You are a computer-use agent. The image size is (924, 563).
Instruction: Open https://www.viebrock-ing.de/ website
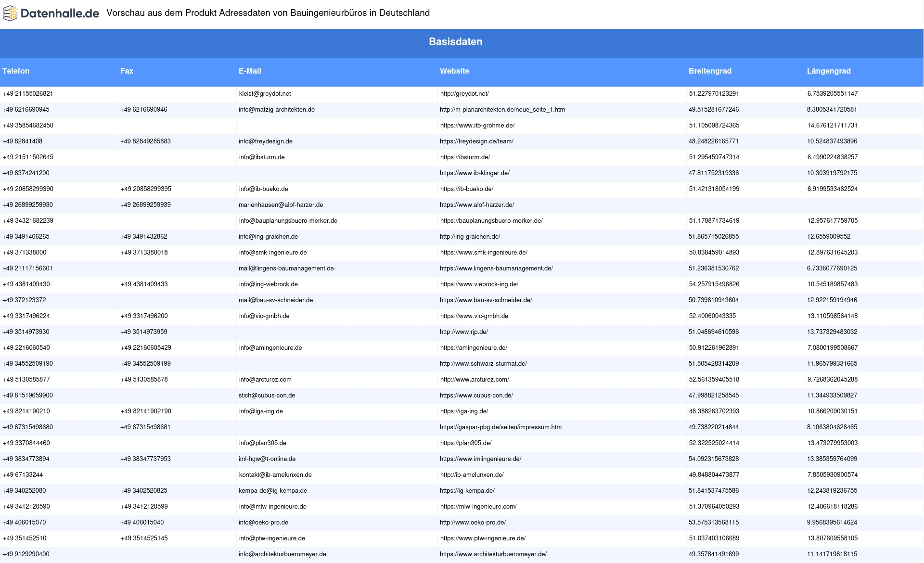479,284
